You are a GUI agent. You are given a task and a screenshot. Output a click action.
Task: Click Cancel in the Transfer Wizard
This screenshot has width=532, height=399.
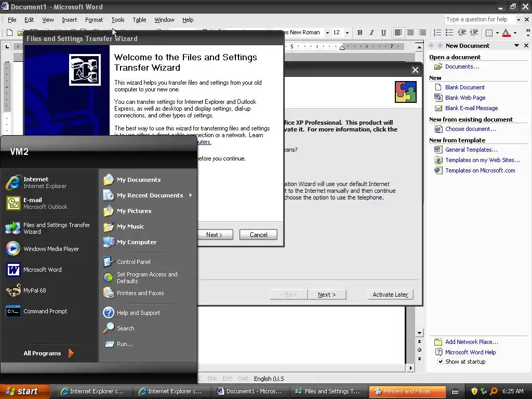(259, 234)
